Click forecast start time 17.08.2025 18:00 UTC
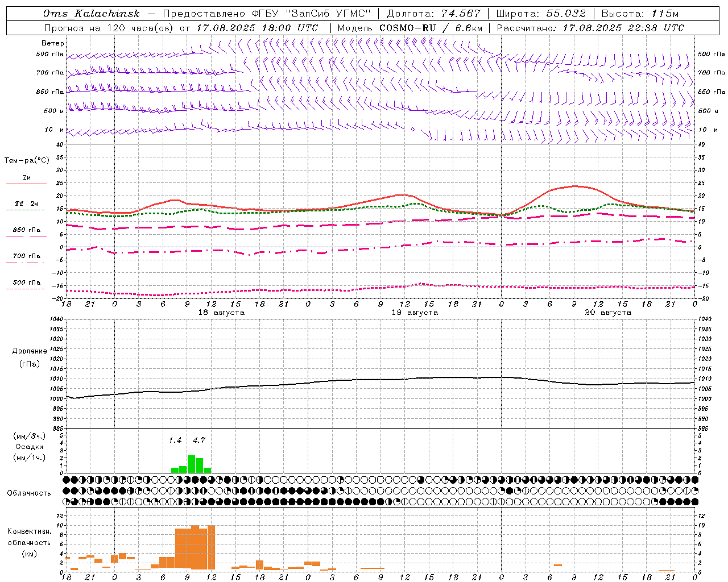This screenshot has height=582, width=728. pyautogui.click(x=257, y=28)
